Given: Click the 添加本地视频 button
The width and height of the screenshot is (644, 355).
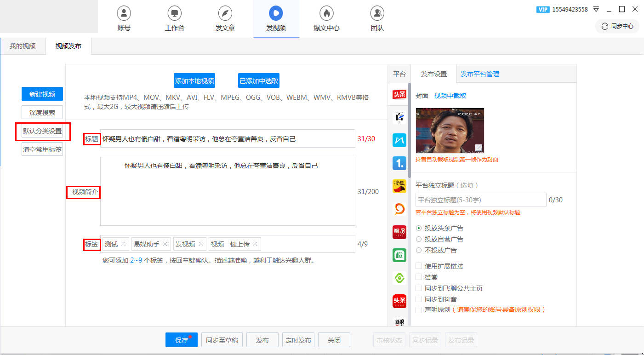Looking at the screenshot, I should click(x=195, y=80).
